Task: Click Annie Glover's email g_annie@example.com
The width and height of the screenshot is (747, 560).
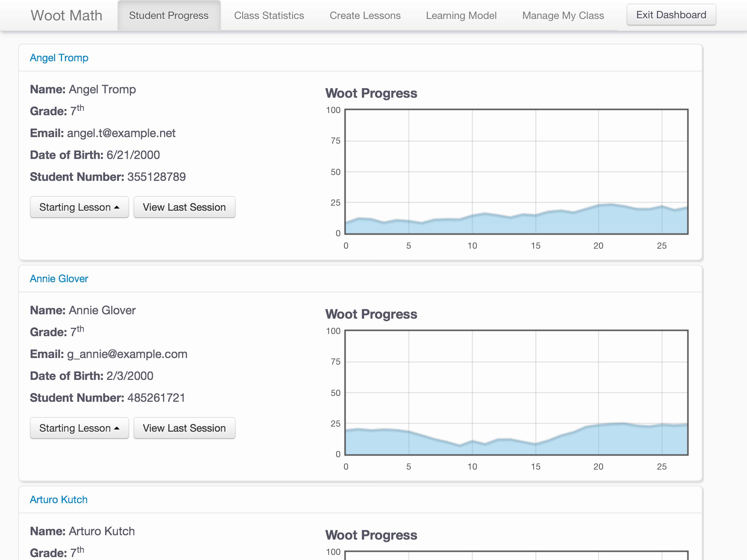Action: click(127, 354)
